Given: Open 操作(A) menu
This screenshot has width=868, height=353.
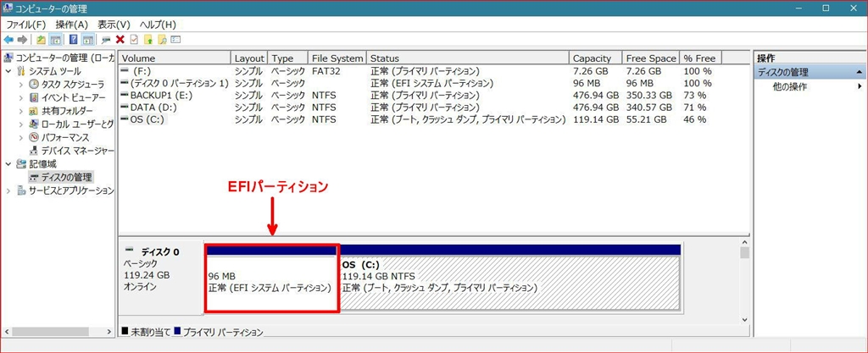Looking at the screenshot, I should (x=72, y=25).
